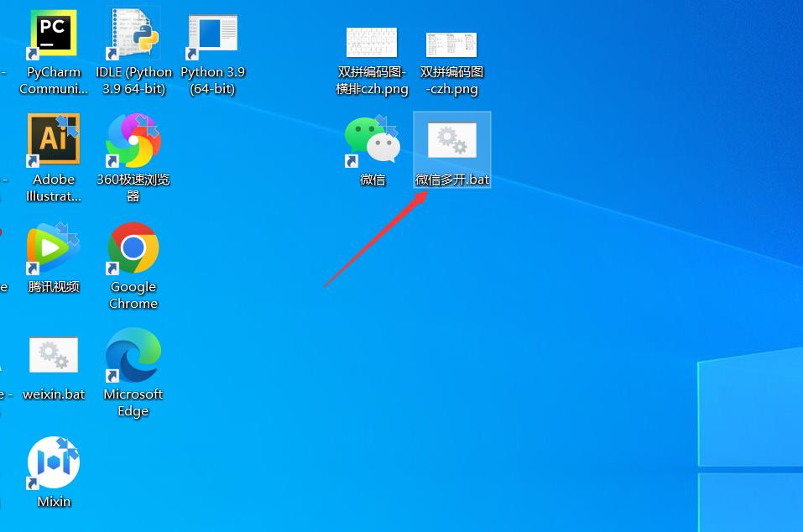Select the weixin.bat file icon
This screenshot has height=532, width=803.
[x=54, y=354]
